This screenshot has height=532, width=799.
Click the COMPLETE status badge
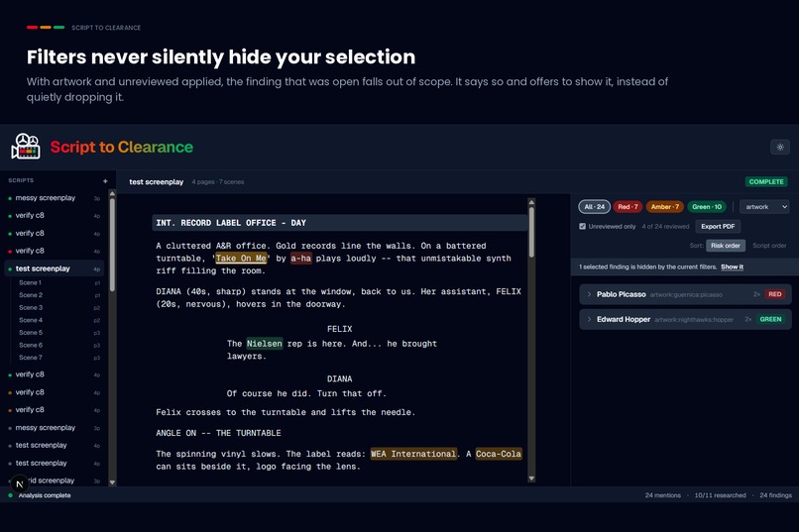tap(766, 181)
